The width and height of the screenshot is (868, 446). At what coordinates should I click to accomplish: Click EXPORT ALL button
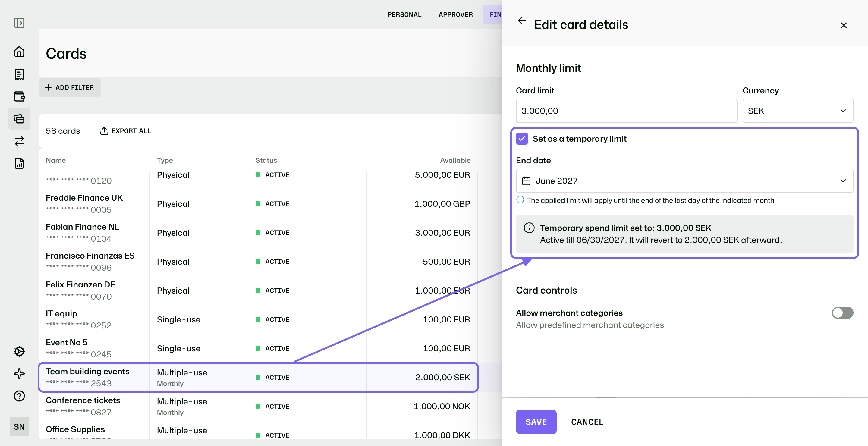(125, 131)
